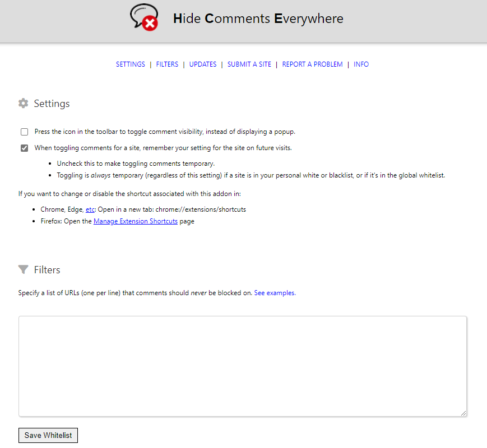Image resolution: width=487 pixels, height=448 pixels.
Task: Click the Hide Comments Everywhere logo icon
Action: pos(143,18)
